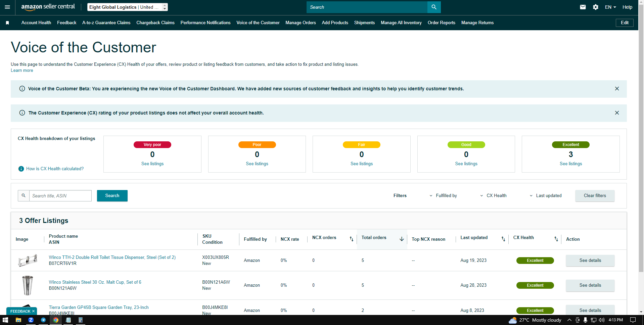Go to Manage Returns
644x325 pixels.
[477, 23]
